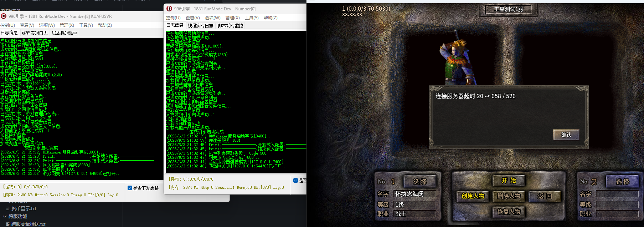The image size is (644, 227).
Task: Open 工具(Y) menu in the KUAFUSVR window
Action: tap(86, 25)
